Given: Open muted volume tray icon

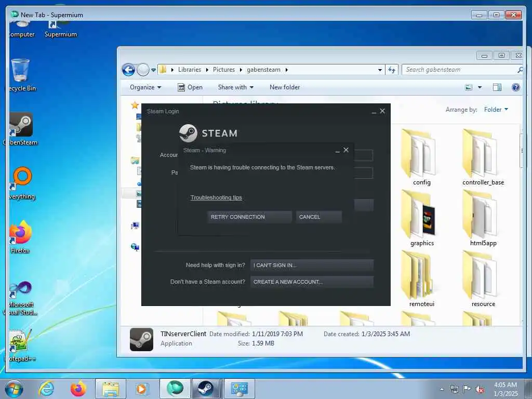Looking at the screenshot, I should click(x=480, y=390).
